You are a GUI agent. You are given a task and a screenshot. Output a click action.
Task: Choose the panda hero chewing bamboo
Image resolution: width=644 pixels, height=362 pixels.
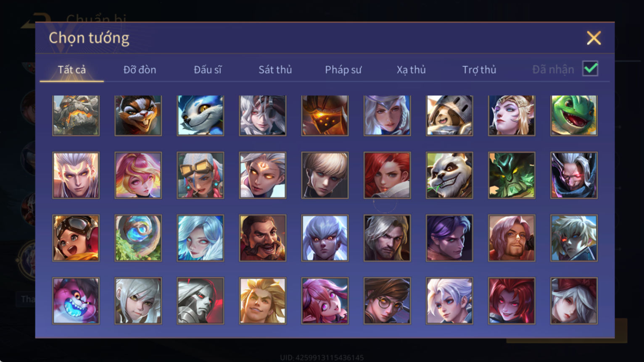449,175
